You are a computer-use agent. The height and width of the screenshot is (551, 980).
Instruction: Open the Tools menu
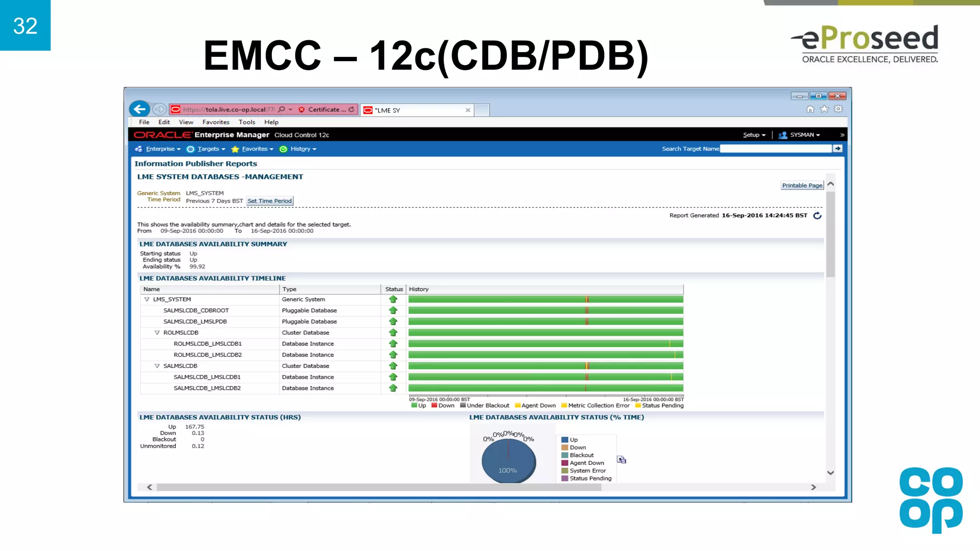(x=247, y=122)
